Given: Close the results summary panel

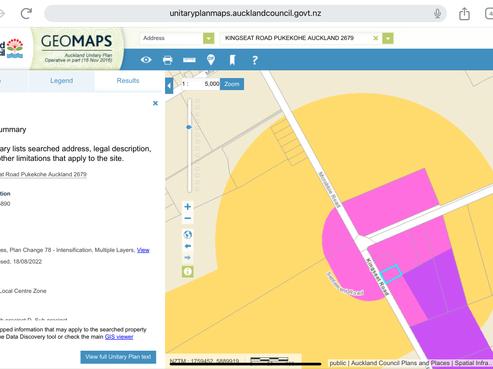Looking at the screenshot, I should point(155,103).
